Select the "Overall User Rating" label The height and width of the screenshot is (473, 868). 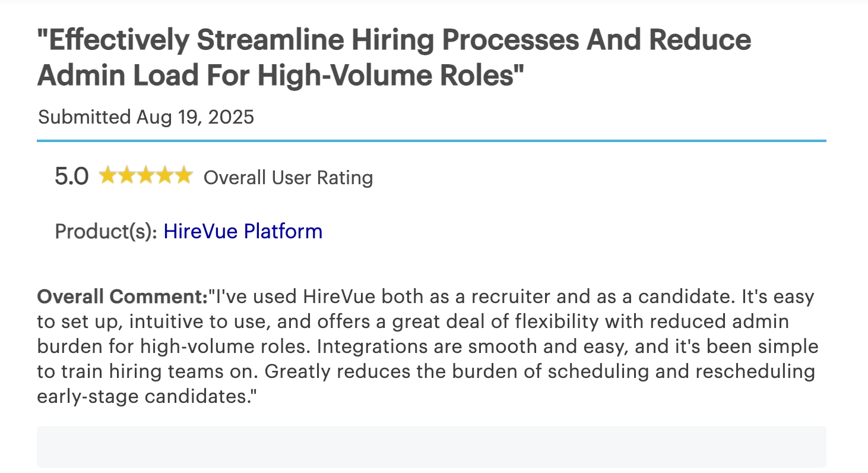289,178
